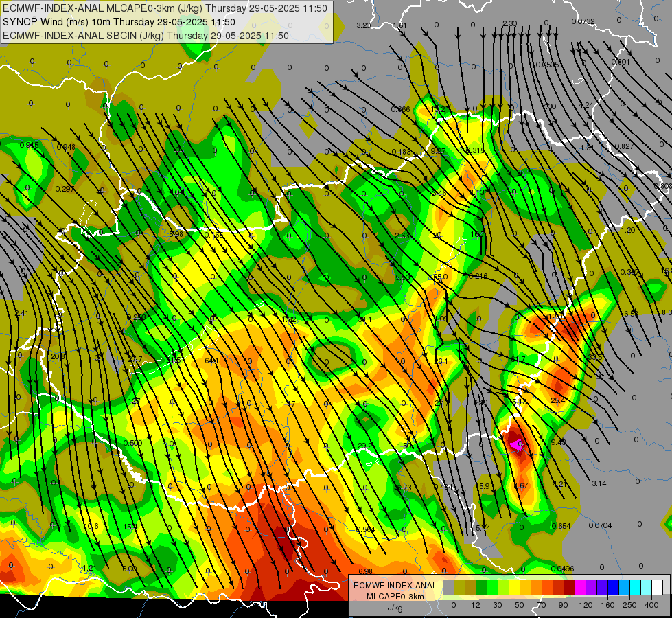Click the map value 27.7
Screen dimensions: 672x618
pyautogui.click(x=135, y=359)
